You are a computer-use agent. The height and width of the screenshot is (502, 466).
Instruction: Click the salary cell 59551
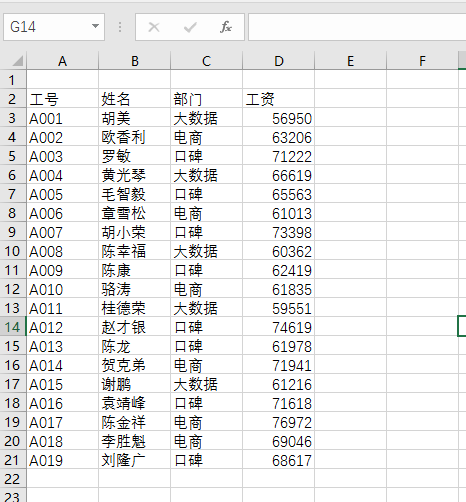point(279,307)
